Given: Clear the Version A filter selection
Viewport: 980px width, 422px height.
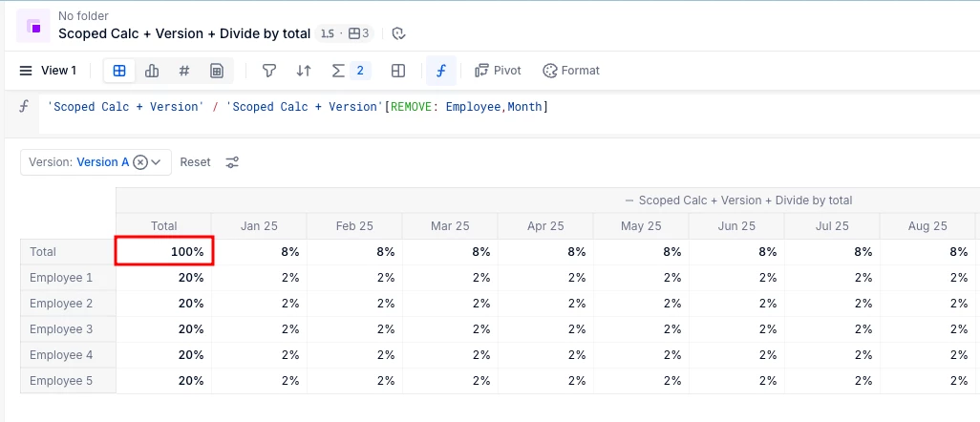Looking at the screenshot, I should coord(140,162).
